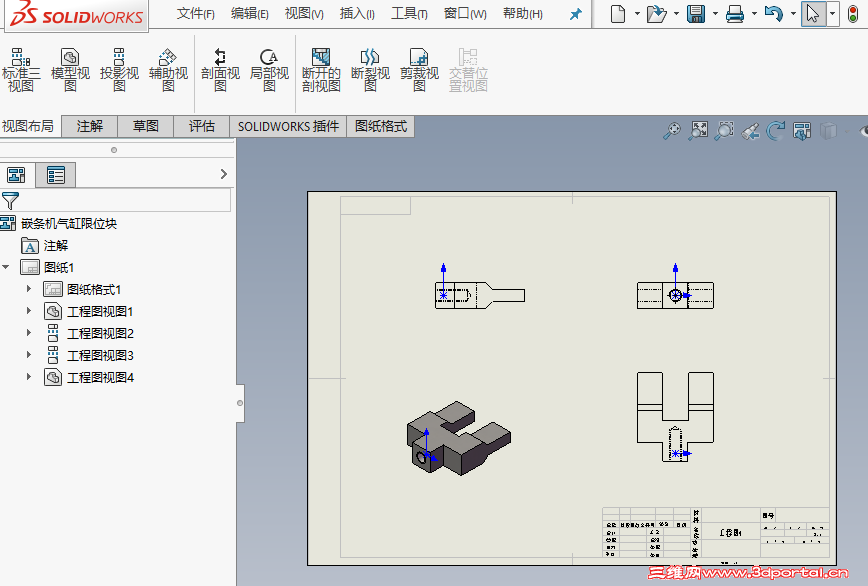The image size is (868, 586).
Task: Expand the 工程图视图1 tree node
Action: tap(29, 311)
